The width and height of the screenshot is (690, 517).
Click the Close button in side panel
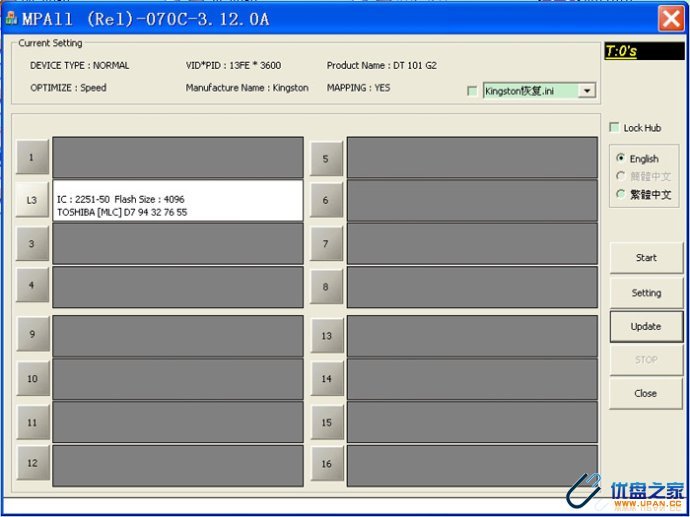(646, 393)
